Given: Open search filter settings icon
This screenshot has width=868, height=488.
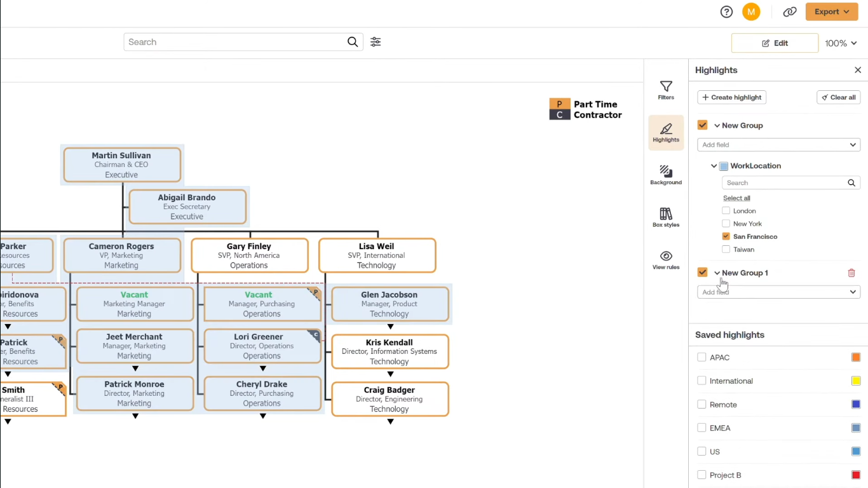Looking at the screenshot, I should point(376,42).
